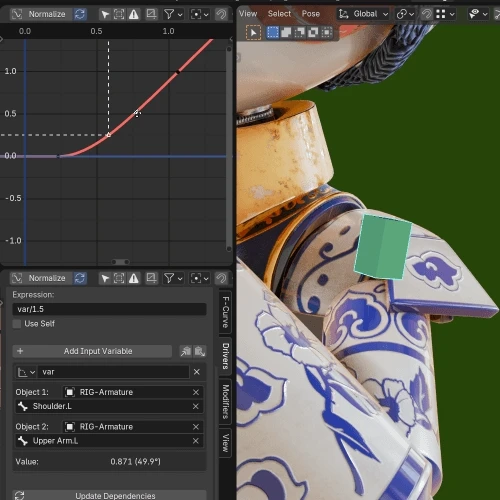Click the snapping grid dots icon in viewport
The height and width of the screenshot is (500, 500).
pyautogui.click(x=441, y=14)
